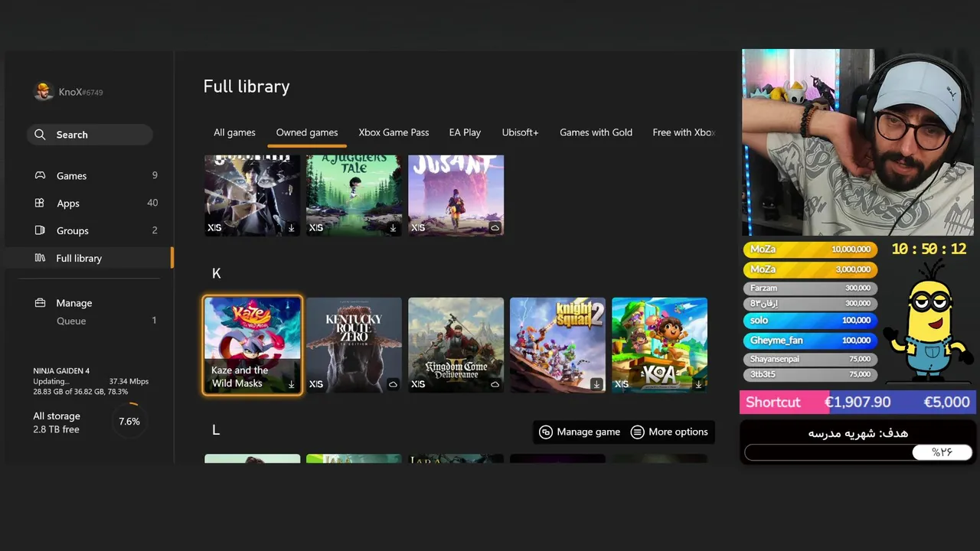
Task: Click download icon on Knight Squad 2 tile
Action: (x=596, y=384)
